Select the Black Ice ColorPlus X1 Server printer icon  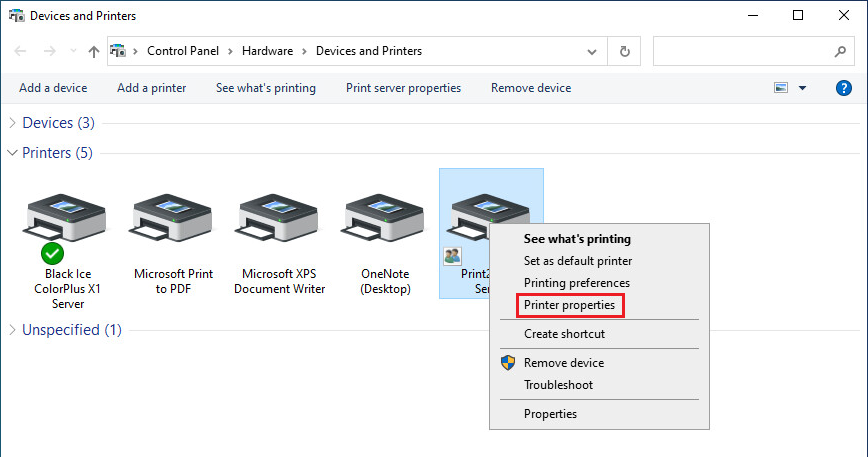coord(65,217)
